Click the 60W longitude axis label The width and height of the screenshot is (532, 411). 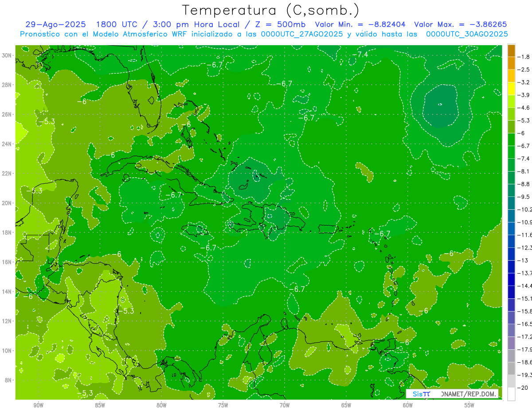(x=408, y=405)
